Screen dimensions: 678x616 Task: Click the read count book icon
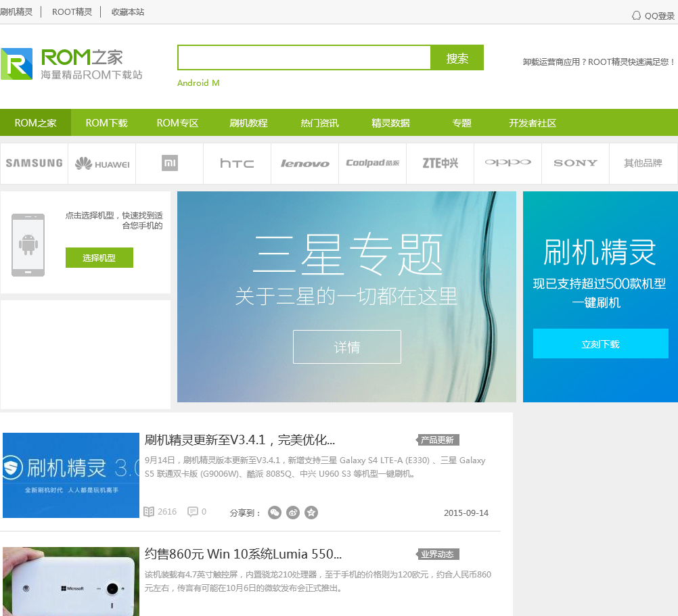149,512
